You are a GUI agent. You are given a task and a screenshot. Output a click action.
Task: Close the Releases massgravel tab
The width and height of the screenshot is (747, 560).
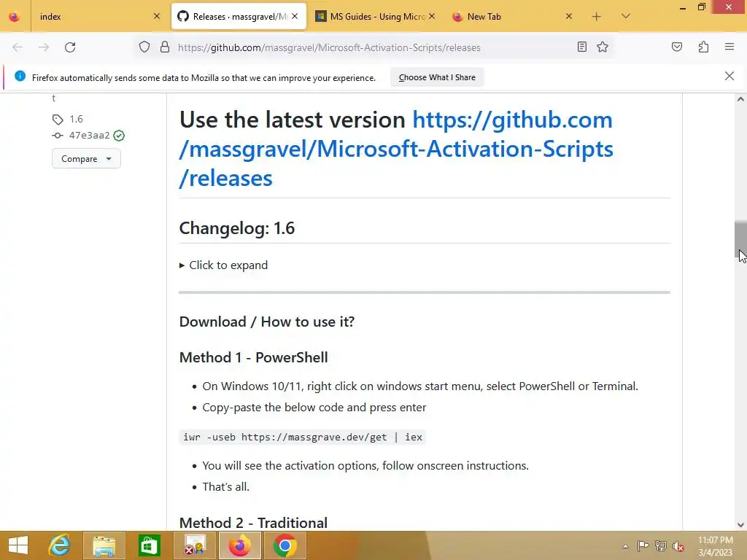click(x=295, y=17)
